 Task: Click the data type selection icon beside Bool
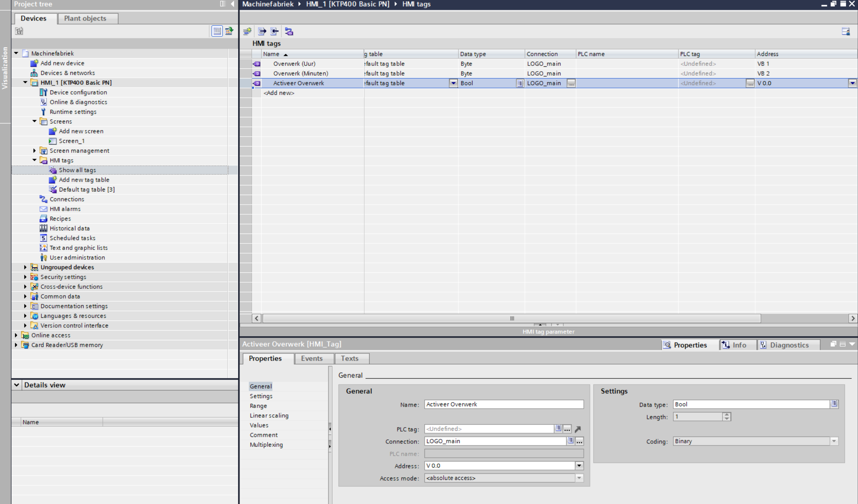point(834,404)
